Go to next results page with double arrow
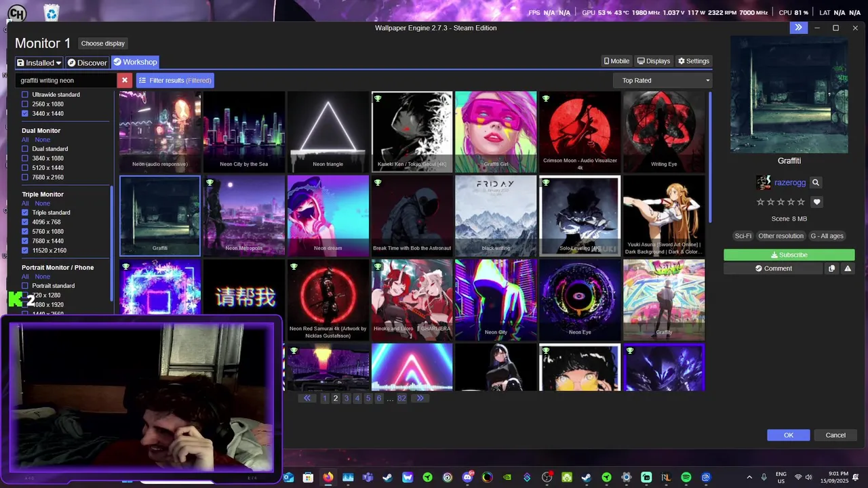The width and height of the screenshot is (868, 488). pos(420,399)
